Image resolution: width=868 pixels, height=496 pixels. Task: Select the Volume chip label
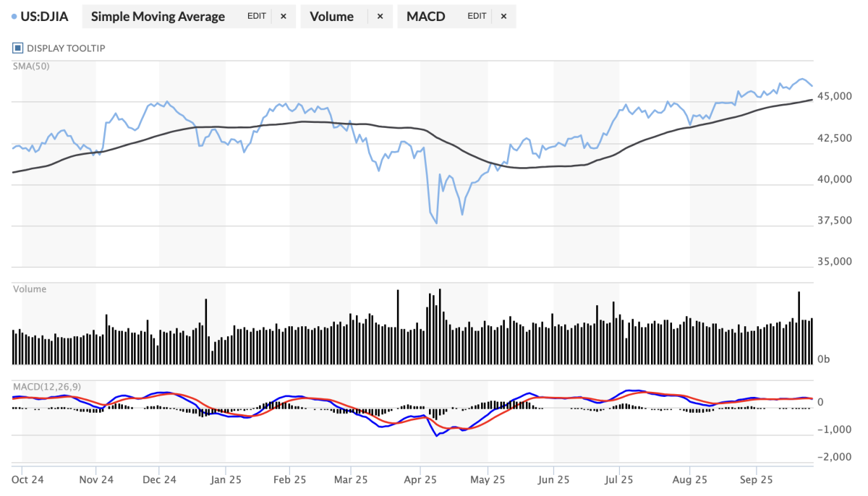click(x=332, y=16)
